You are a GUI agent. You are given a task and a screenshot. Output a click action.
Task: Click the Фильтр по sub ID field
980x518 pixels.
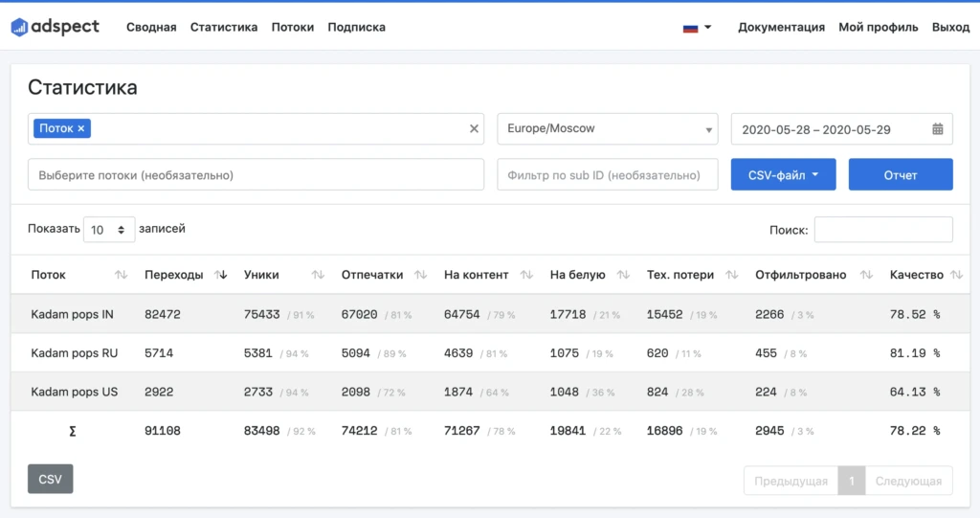click(608, 174)
